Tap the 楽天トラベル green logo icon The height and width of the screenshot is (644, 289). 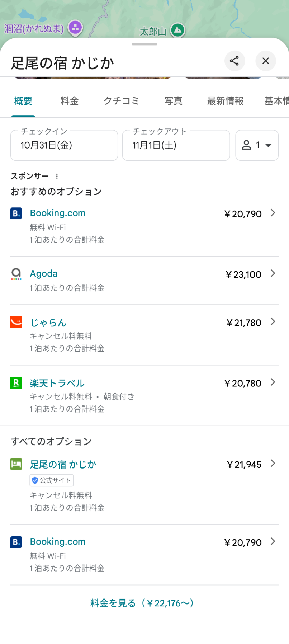16,383
